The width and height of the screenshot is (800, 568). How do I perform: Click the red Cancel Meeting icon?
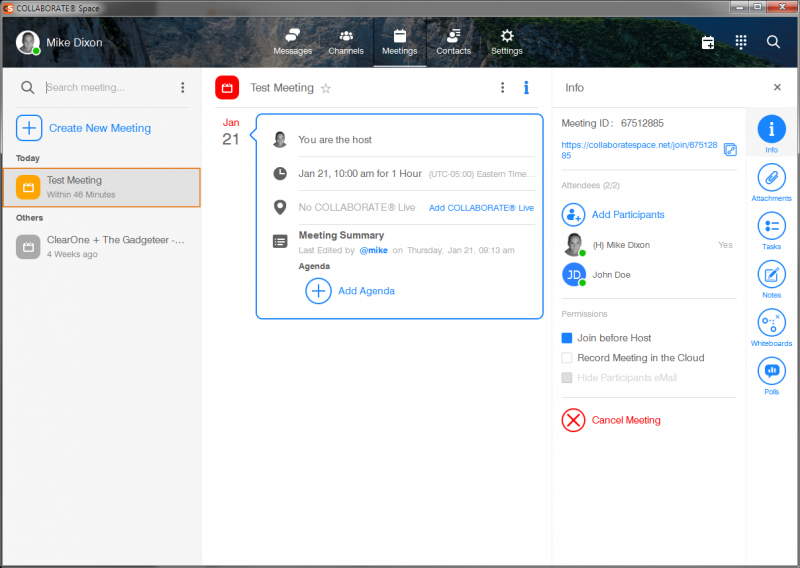pos(573,420)
